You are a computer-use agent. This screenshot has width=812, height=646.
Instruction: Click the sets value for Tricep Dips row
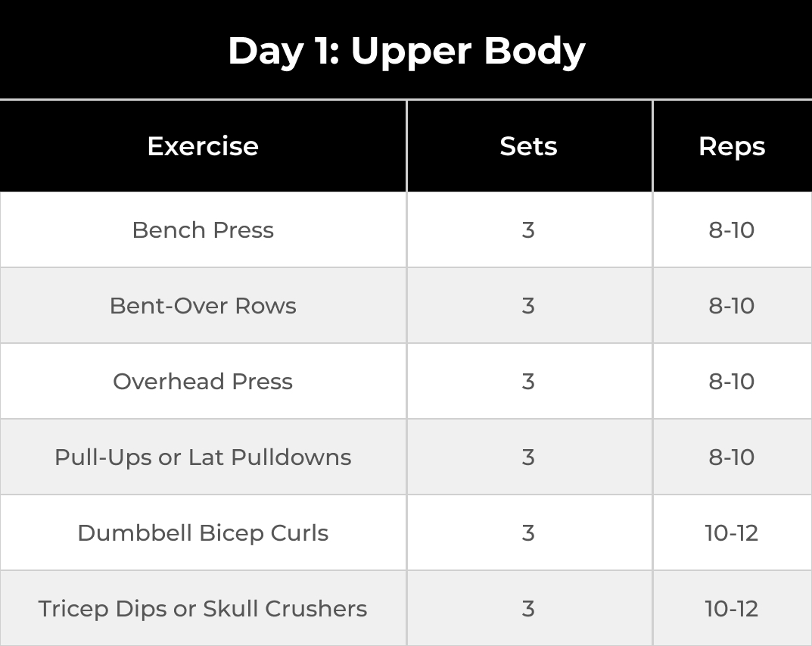pyautogui.click(x=528, y=609)
